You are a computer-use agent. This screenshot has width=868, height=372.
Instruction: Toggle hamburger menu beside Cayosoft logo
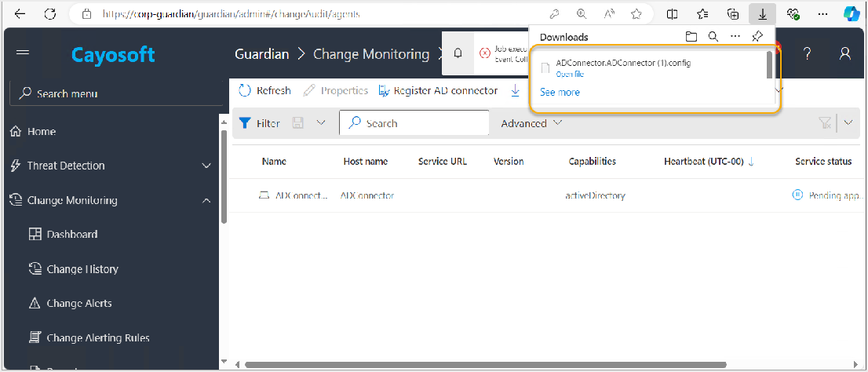(23, 53)
